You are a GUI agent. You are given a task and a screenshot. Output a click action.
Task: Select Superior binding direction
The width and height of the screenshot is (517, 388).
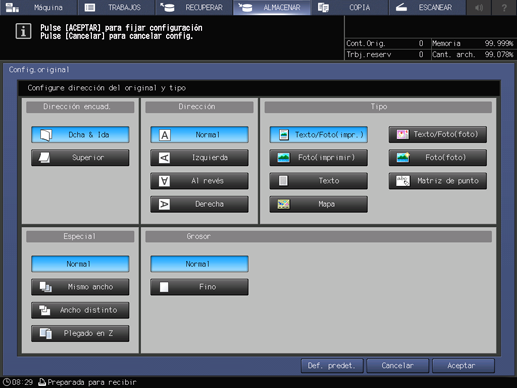pos(80,157)
